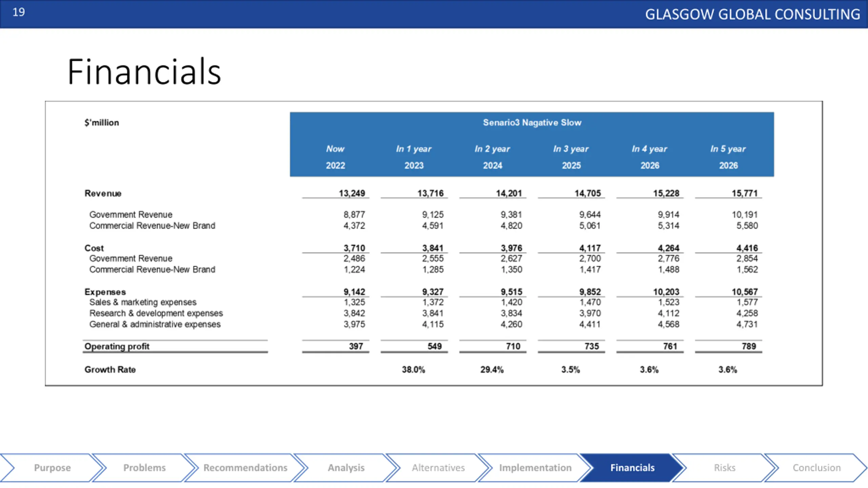Screen dimensions: 868x488
Task: Select the Recommendations chevron tab
Action: click(x=245, y=468)
